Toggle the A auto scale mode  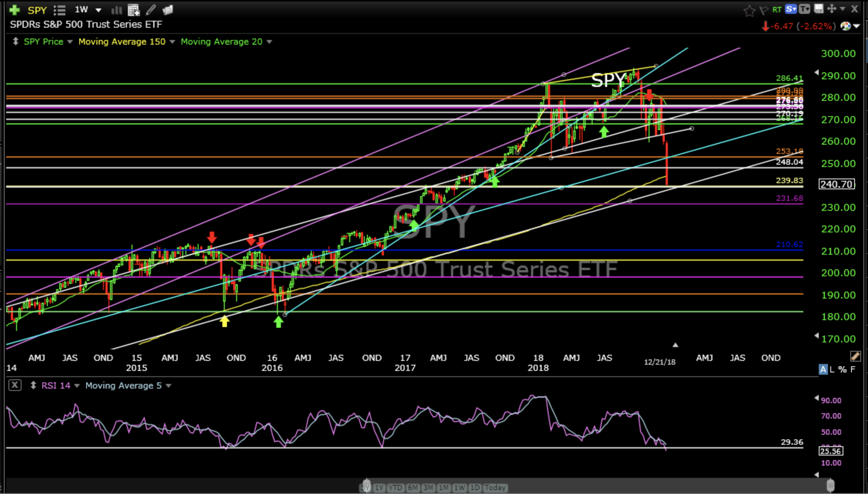pyautogui.click(x=823, y=369)
